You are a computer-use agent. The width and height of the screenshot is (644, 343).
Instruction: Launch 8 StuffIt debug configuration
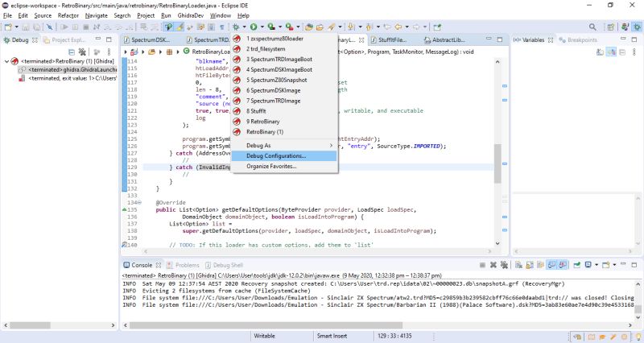click(x=284, y=111)
